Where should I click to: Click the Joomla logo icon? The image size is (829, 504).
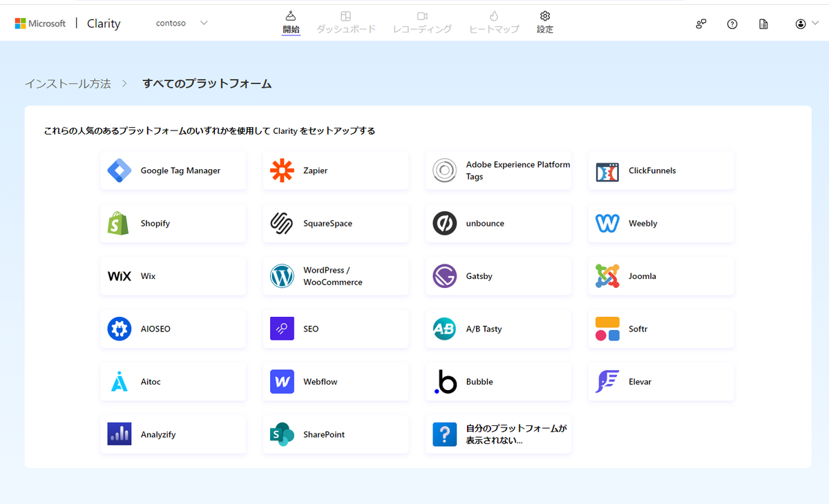607,276
